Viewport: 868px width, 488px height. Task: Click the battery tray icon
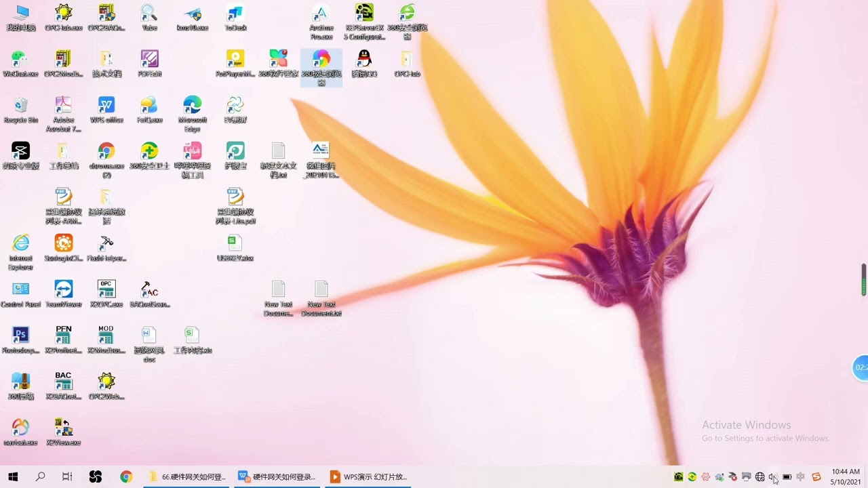787,477
